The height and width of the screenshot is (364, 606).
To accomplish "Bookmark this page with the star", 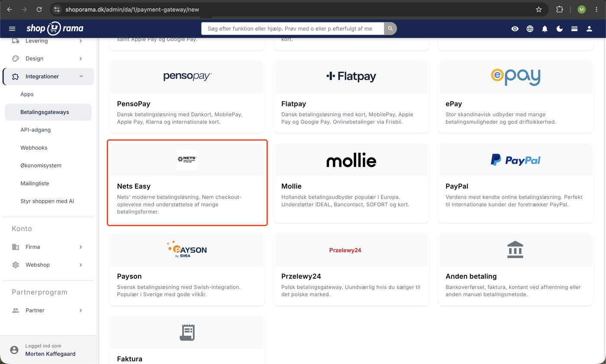I will click(x=539, y=9).
